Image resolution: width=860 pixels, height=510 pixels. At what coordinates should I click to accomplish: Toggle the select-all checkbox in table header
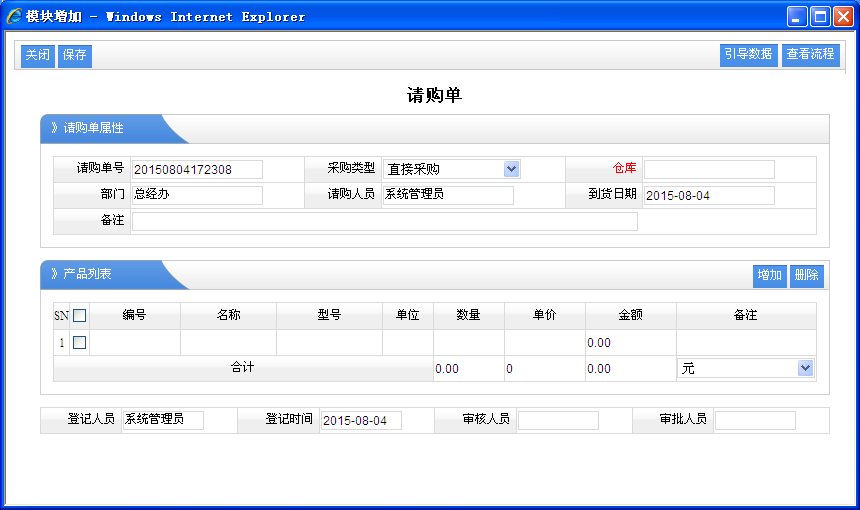tap(80, 315)
